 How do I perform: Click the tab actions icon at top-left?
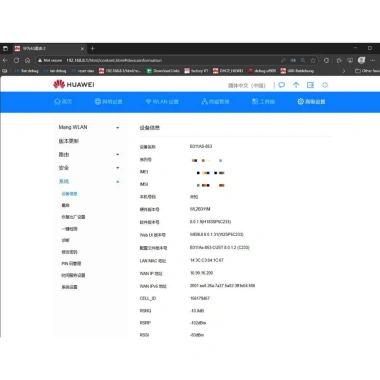pos(5,49)
